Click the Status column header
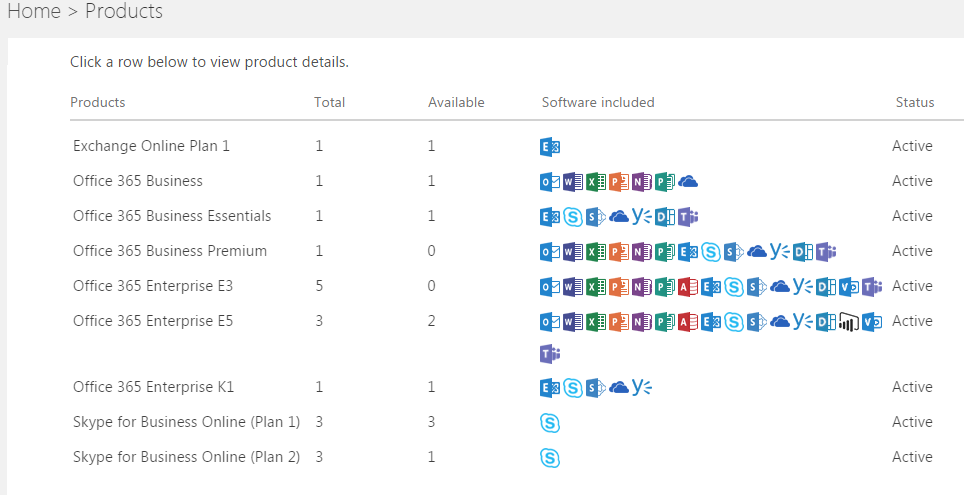Screen dimensions: 964x495 (915, 102)
